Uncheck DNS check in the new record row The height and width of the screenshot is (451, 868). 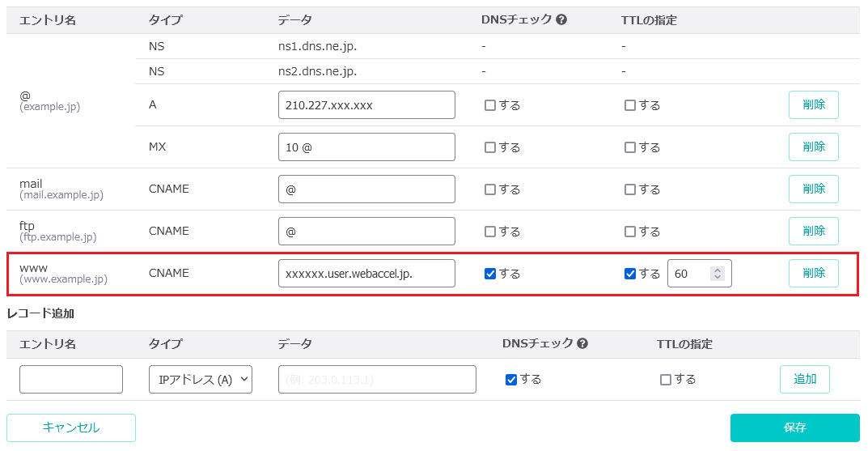tap(511, 380)
